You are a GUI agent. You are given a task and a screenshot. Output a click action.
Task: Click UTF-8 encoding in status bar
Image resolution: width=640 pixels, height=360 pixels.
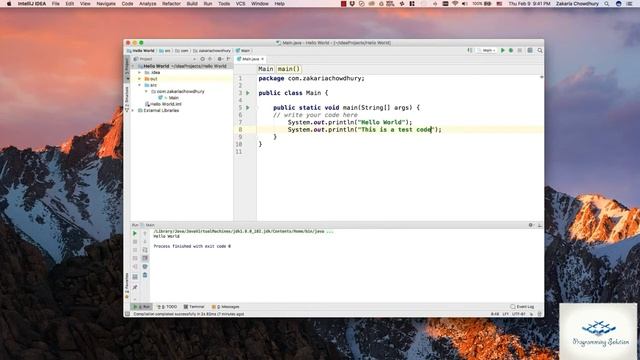pos(518,314)
